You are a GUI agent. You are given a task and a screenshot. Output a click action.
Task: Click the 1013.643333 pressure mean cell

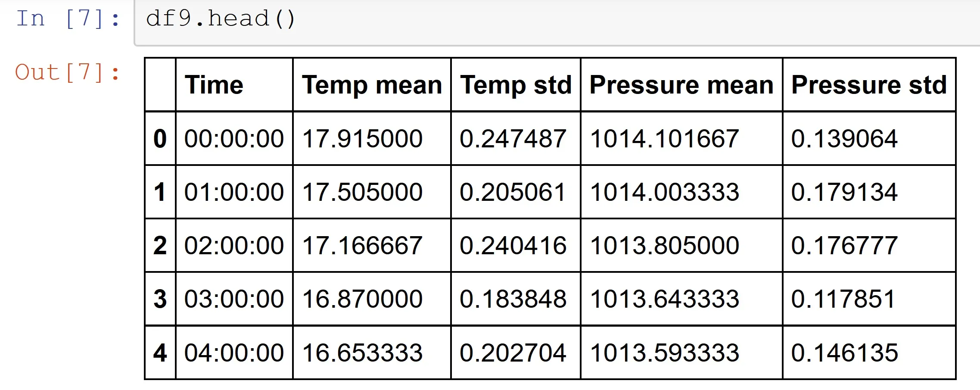pos(664,299)
